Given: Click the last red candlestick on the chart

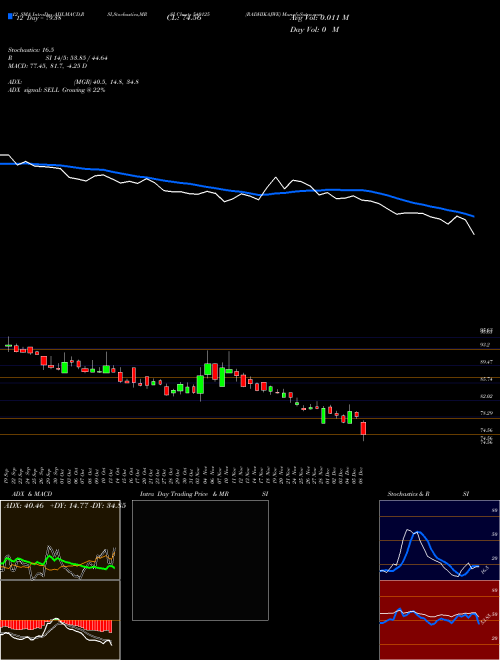Looking at the screenshot, I should (363, 428).
